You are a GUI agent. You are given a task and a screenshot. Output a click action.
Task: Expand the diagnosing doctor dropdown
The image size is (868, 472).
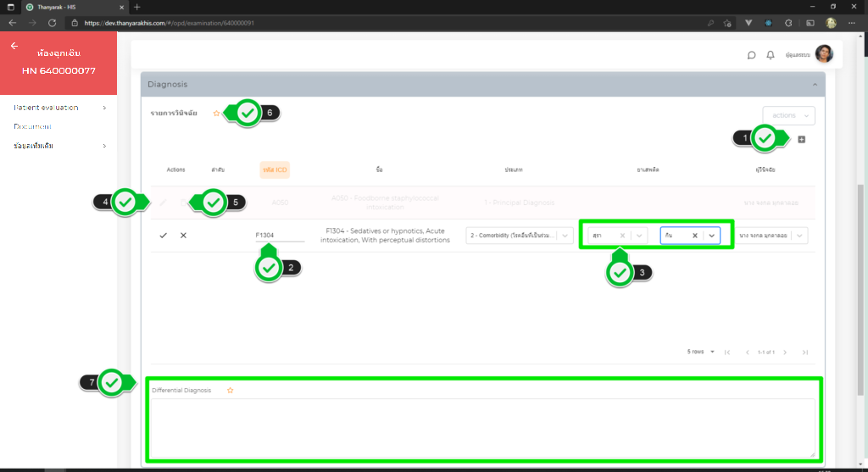[x=800, y=236]
